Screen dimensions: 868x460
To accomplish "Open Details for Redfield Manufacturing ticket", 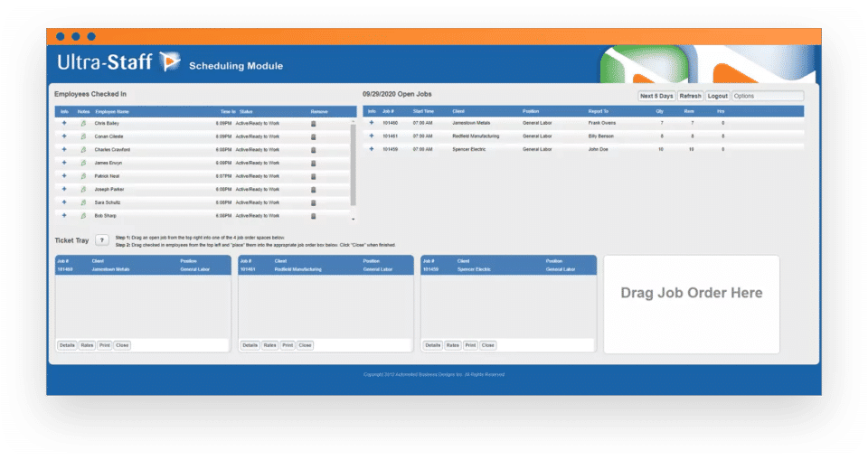I will pos(250,345).
